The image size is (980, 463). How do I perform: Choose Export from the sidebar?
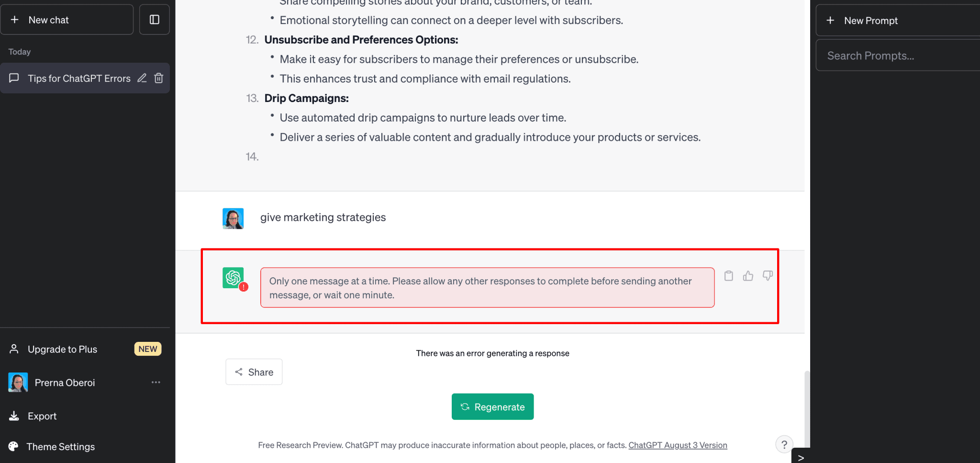coord(42,416)
